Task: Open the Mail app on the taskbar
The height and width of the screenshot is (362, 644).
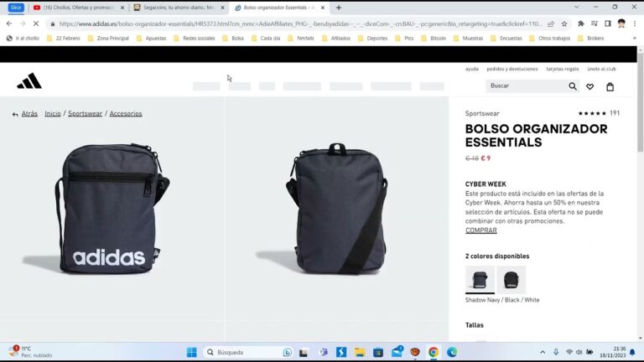Action: click(397, 352)
